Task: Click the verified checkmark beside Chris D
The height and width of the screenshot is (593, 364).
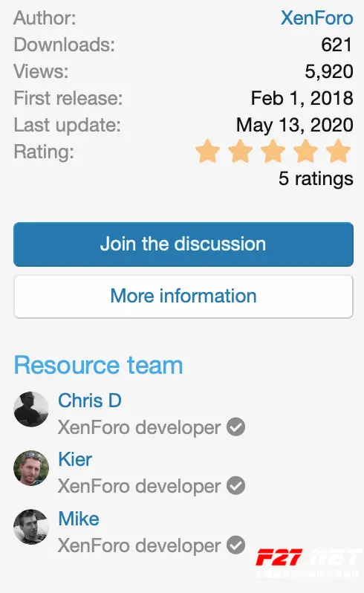Action: point(236,427)
